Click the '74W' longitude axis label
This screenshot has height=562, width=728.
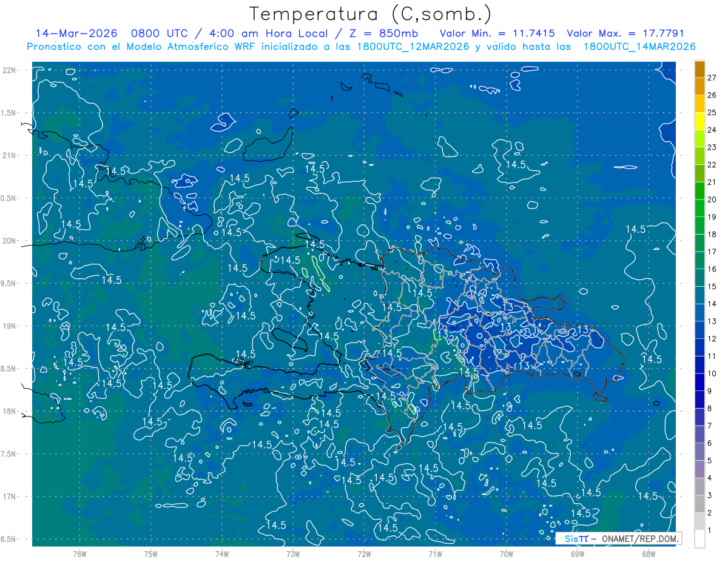click(x=221, y=554)
